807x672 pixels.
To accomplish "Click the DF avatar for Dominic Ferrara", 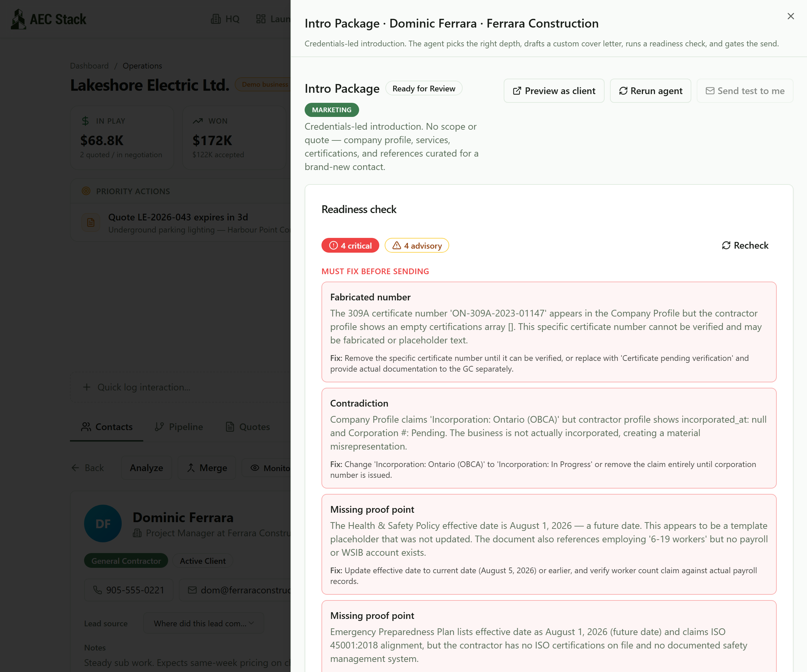I will [x=103, y=523].
